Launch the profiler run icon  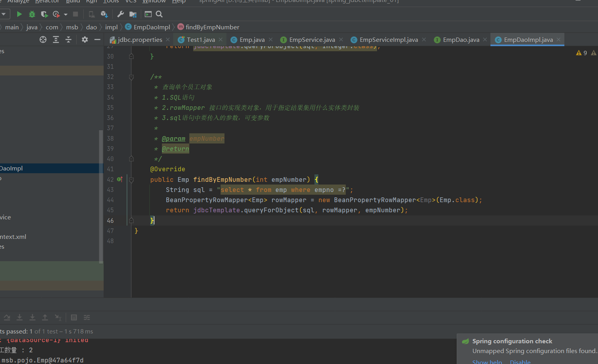(56, 14)
